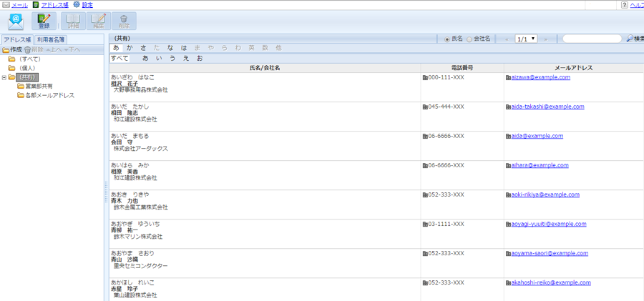Click the magnifier 検索 search icon
Screen dimensions: 644x301
pyautogui.click(x=630, y=39)
